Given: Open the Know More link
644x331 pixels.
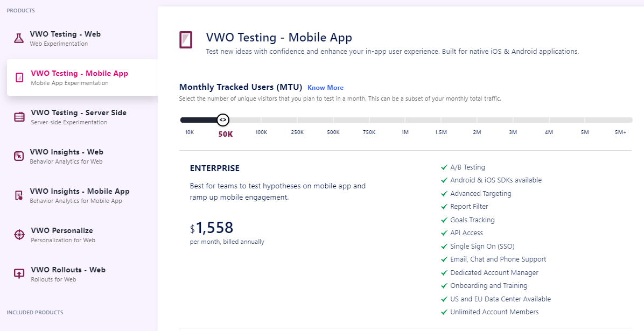Looking at the screenshot, I should click(x=325, y=88).
